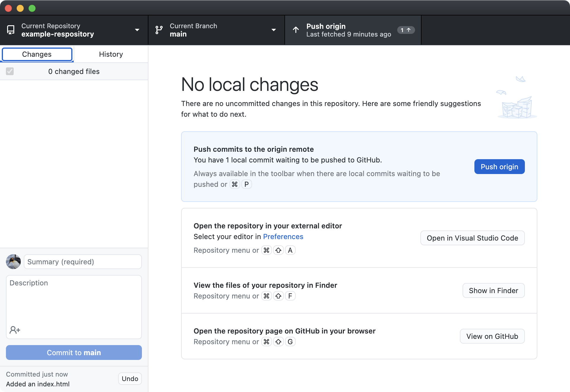
Task: Undo the last commit
Action: pos(130,379)
